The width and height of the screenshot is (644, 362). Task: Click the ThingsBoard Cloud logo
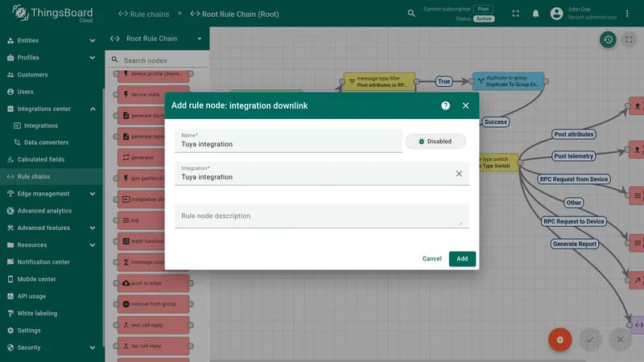point(52,14)
